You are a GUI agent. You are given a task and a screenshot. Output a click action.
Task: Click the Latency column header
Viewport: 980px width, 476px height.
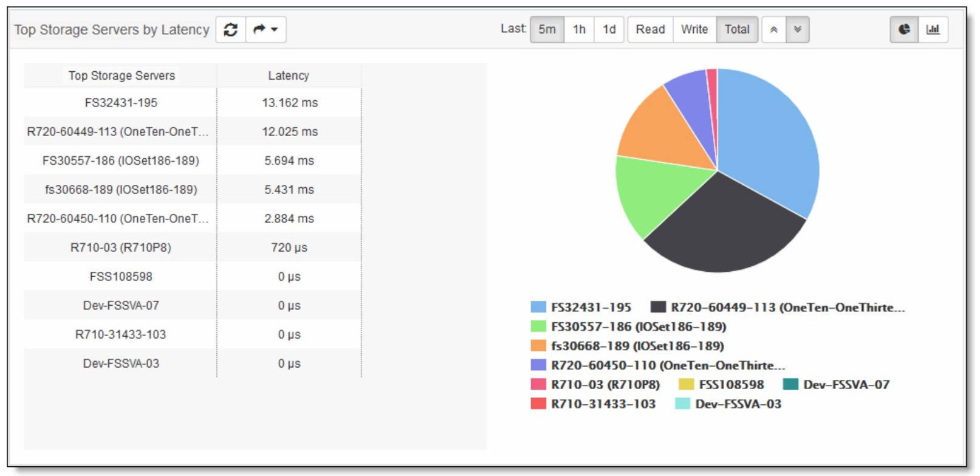click(x=289, y=75)
